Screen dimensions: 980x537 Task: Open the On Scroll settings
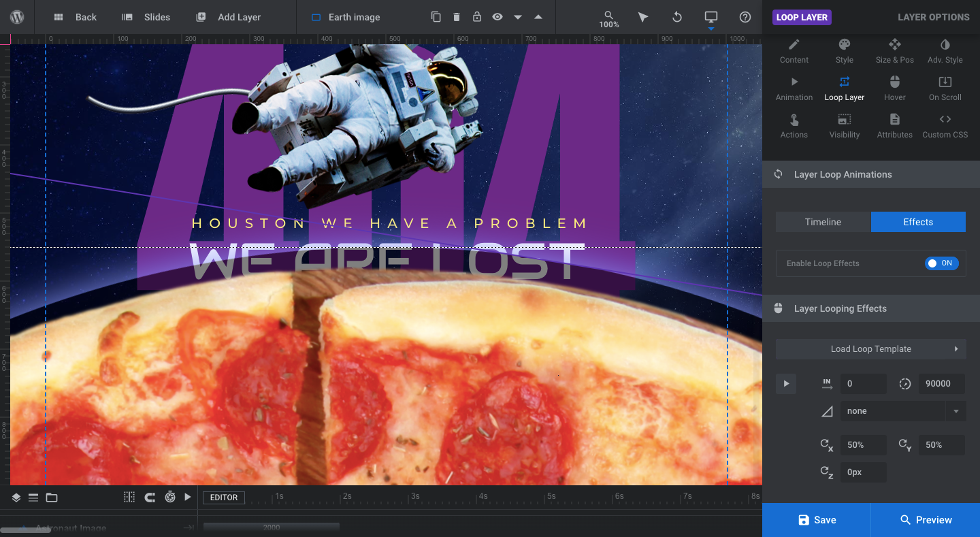pos(945,88)
